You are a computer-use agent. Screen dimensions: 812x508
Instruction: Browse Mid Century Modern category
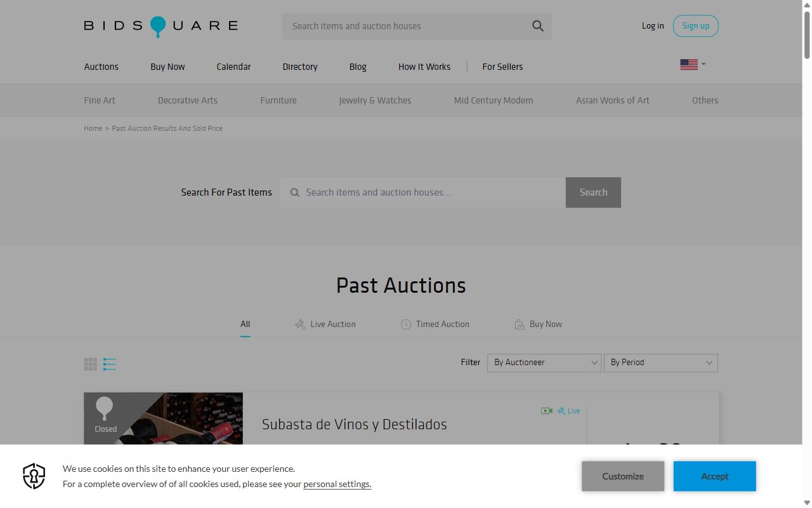point(494,100)
